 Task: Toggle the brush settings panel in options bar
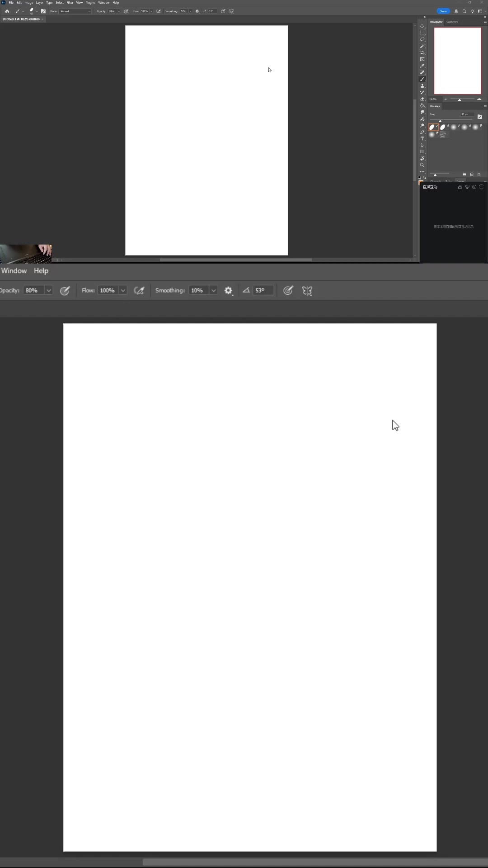(x=43, y=11)
